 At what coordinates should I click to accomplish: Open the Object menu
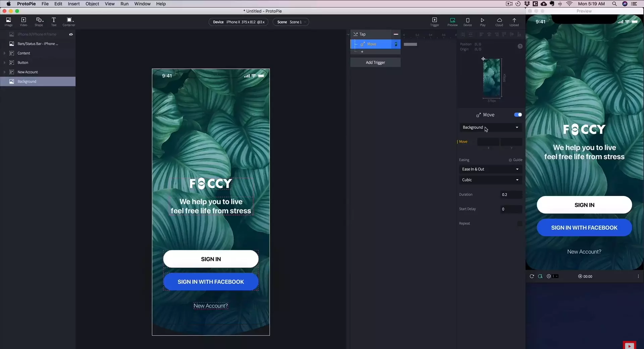coord(92,4)
